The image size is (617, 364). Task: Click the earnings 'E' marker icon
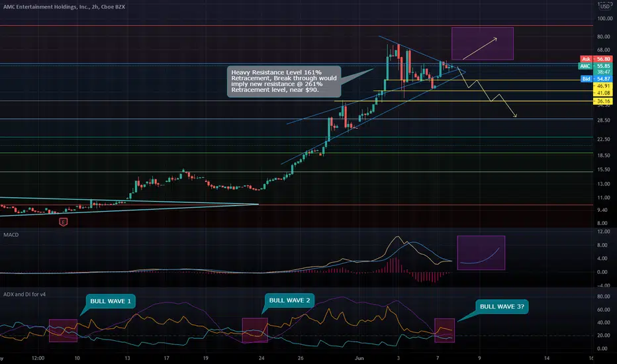[63, 222]
